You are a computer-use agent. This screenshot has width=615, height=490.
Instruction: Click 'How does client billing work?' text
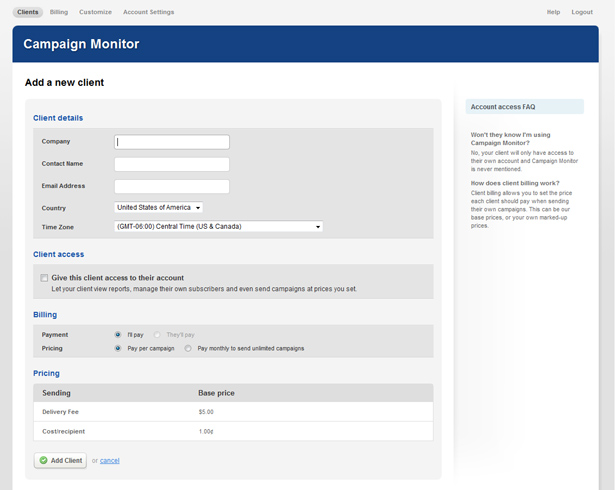point(515,183)
